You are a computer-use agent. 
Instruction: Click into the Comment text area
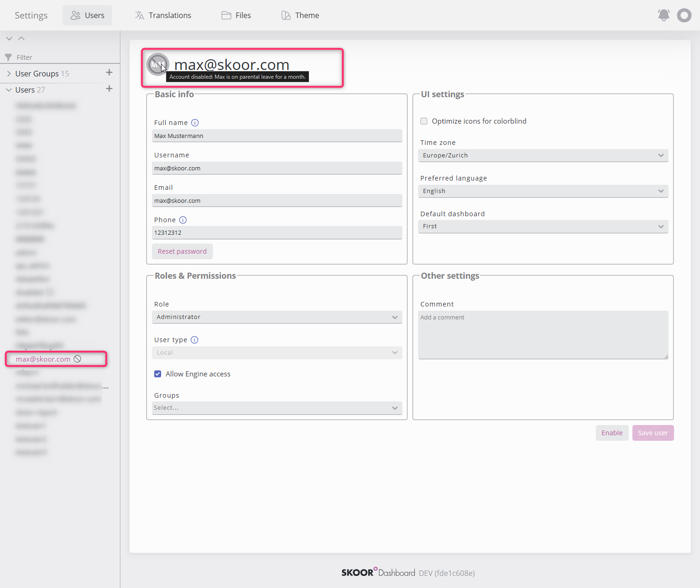coord(543,335)
